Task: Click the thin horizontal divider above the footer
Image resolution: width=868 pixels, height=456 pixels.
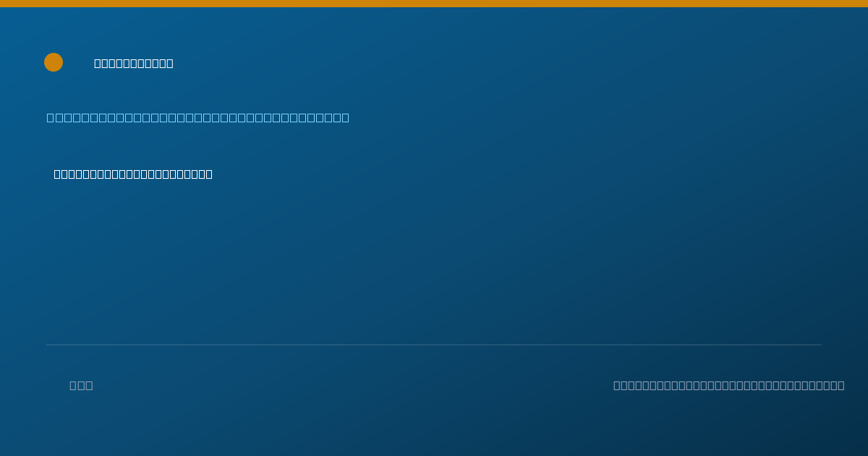Action: point(434,345)
